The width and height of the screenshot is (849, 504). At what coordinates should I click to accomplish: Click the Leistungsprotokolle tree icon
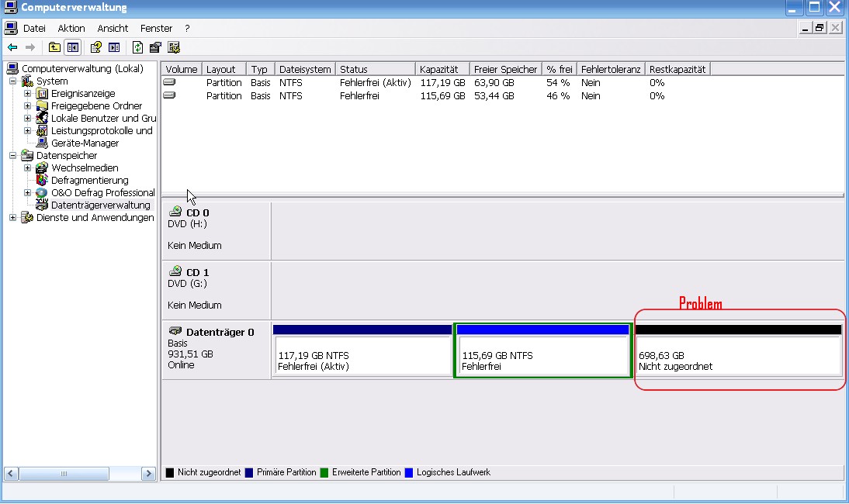[x=42, y=131]
